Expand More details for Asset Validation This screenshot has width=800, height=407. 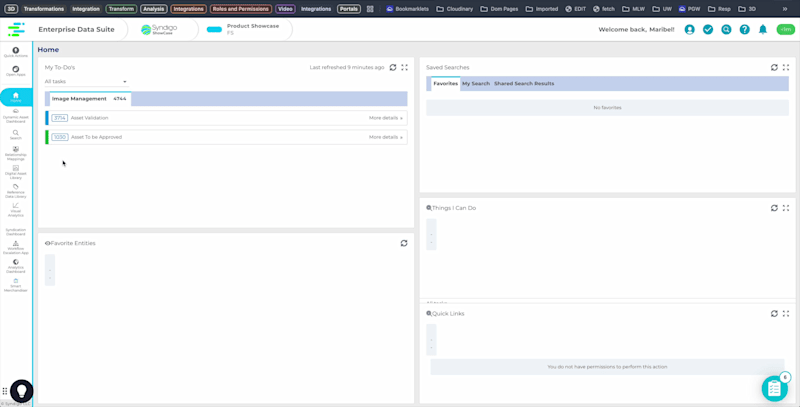pyautogui.click(x=385, y=118)
